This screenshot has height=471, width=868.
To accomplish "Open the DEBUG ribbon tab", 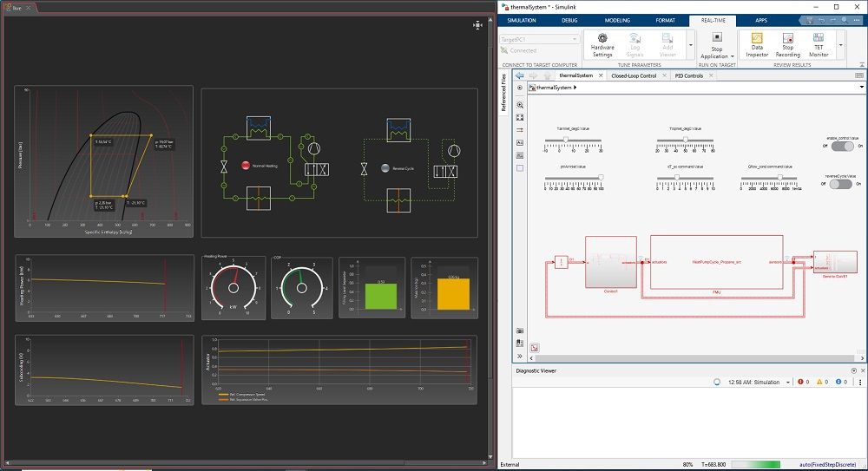I will [569, 21].
